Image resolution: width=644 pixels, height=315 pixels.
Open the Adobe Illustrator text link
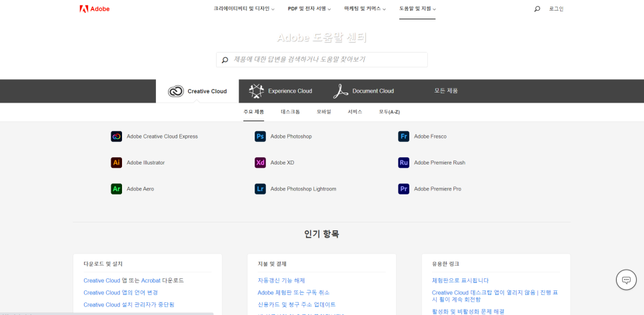tap(145, 163)
